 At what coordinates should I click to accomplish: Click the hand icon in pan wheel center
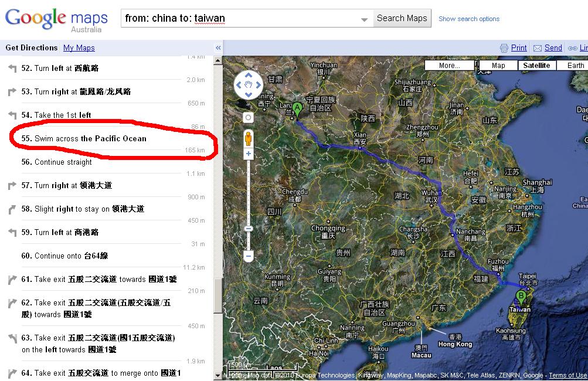click(x=248, y=85)
